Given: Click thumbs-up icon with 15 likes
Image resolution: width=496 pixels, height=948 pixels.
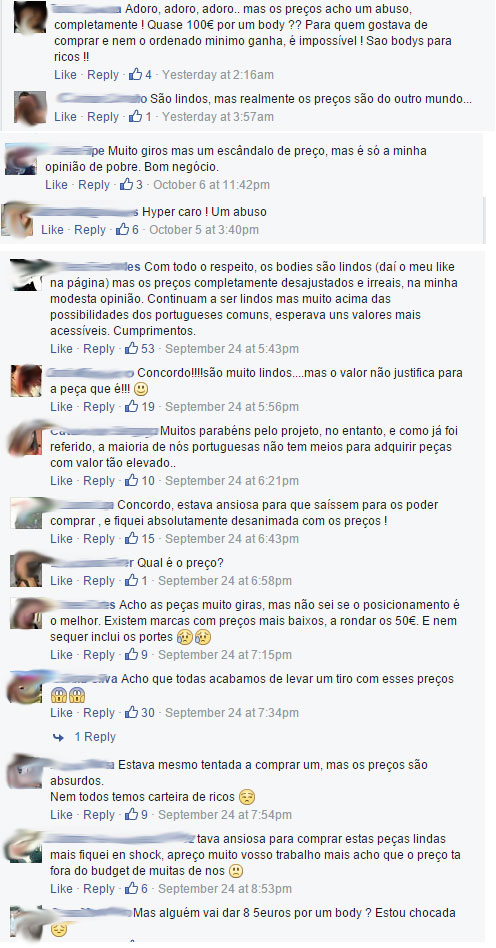Looking at the screenshot, I should pyautogui.click(x=131, y=538).
